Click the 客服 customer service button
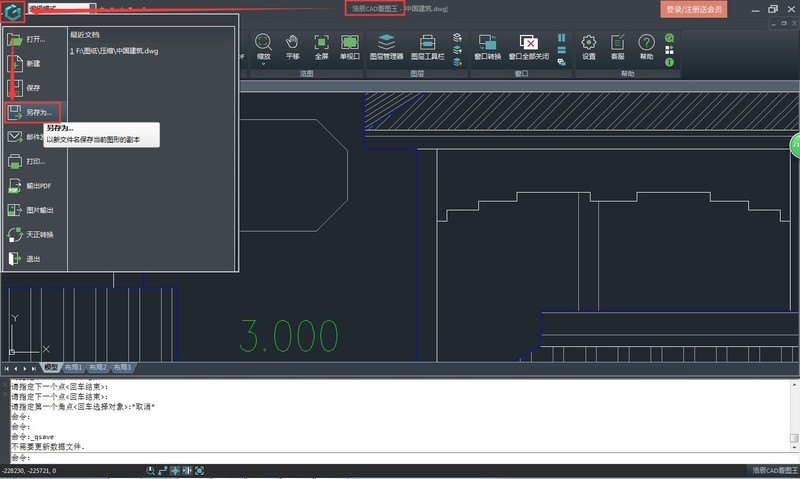The image size is (800, 479). [x=617, y=46]
